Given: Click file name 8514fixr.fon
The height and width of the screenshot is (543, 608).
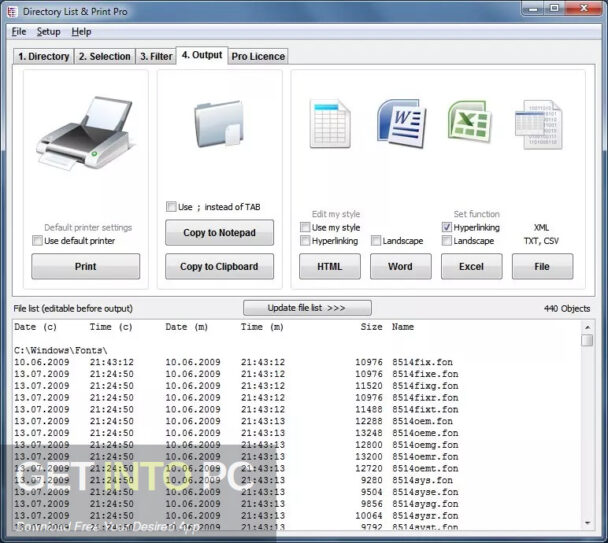Looking at the screenshot, I should pos(425,398).
